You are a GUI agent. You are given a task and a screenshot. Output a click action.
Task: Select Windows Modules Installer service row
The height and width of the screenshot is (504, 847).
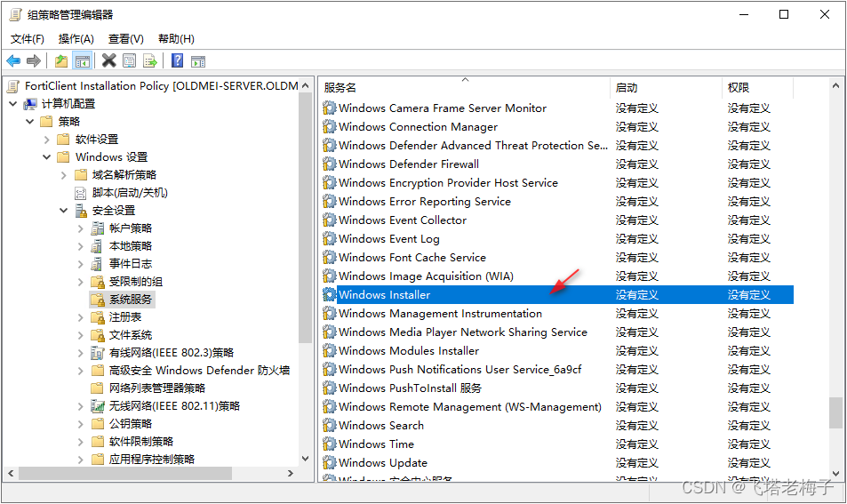point(557,350)
